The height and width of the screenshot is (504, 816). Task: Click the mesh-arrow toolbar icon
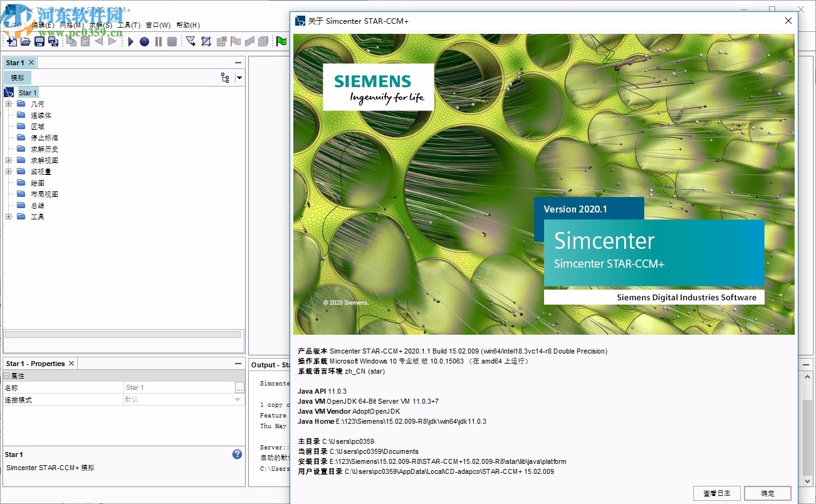[x=191, y=41]
